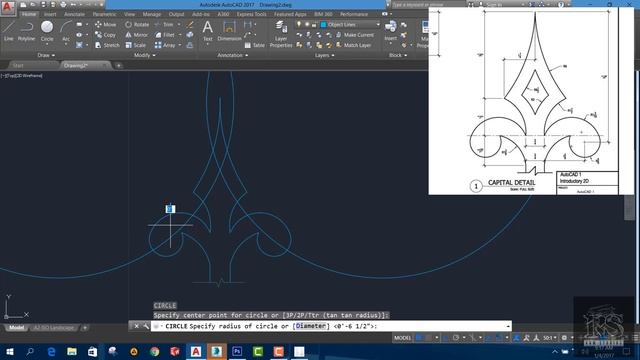Open Google Chrome from the taskbar

pyautogui.click(x=154, y=351)
